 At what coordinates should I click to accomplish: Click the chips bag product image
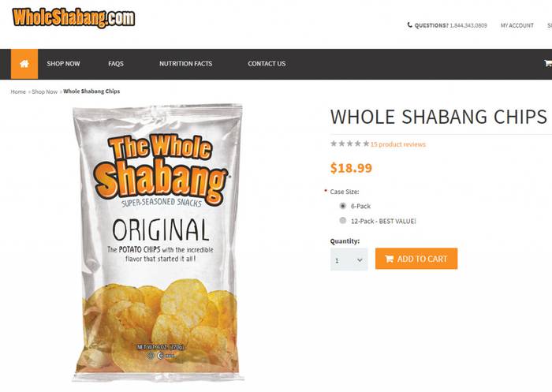(x=158, y=243)
